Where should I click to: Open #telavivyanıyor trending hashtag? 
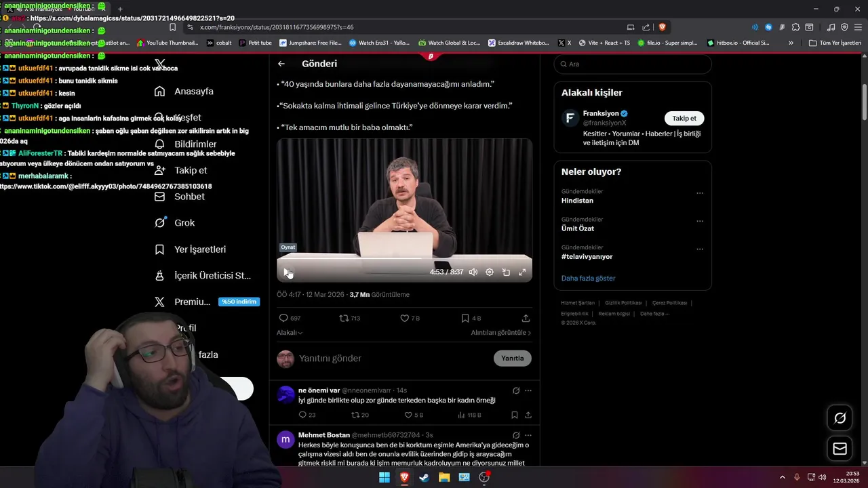click(x=587, y=256)
